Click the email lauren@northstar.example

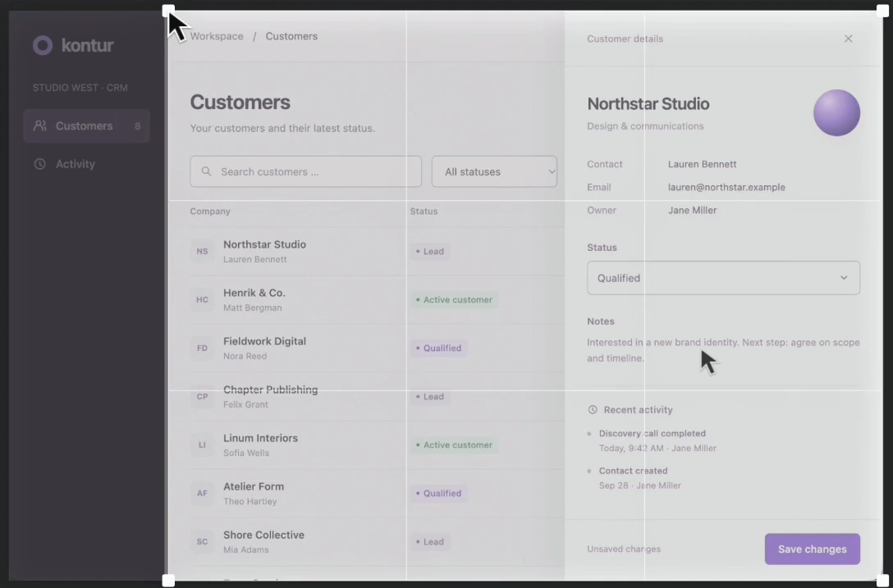(x=726, y=187)
